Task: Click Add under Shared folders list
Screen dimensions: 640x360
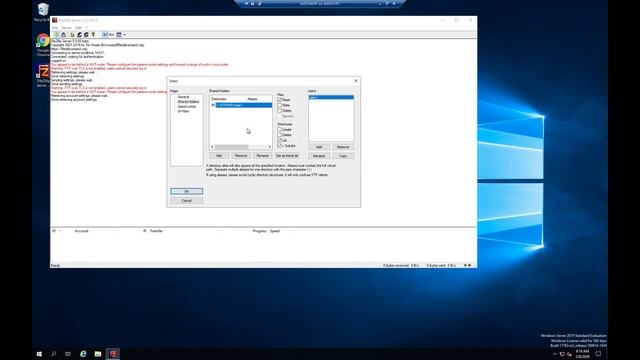Action: pos(219,156)
